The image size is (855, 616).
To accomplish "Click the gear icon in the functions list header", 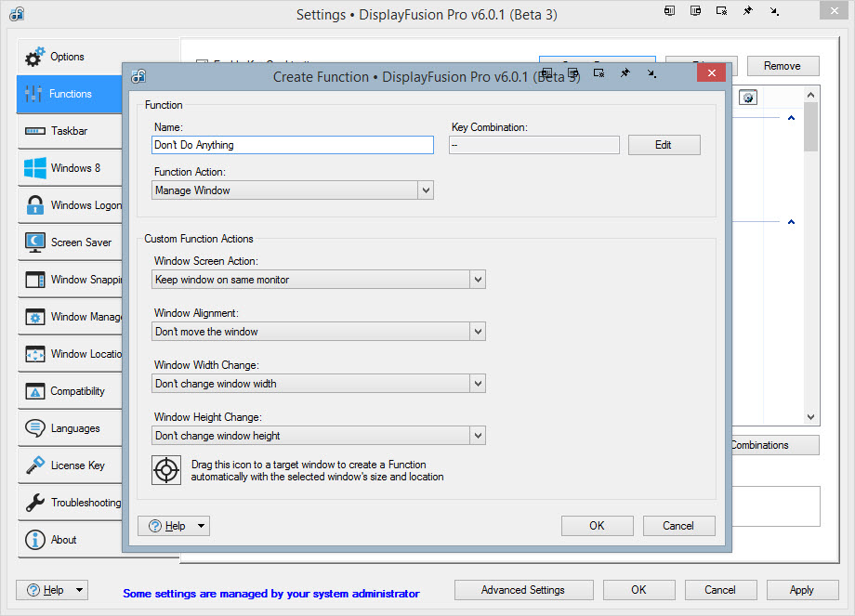I will pyautogui.click(x=748, y=98).
